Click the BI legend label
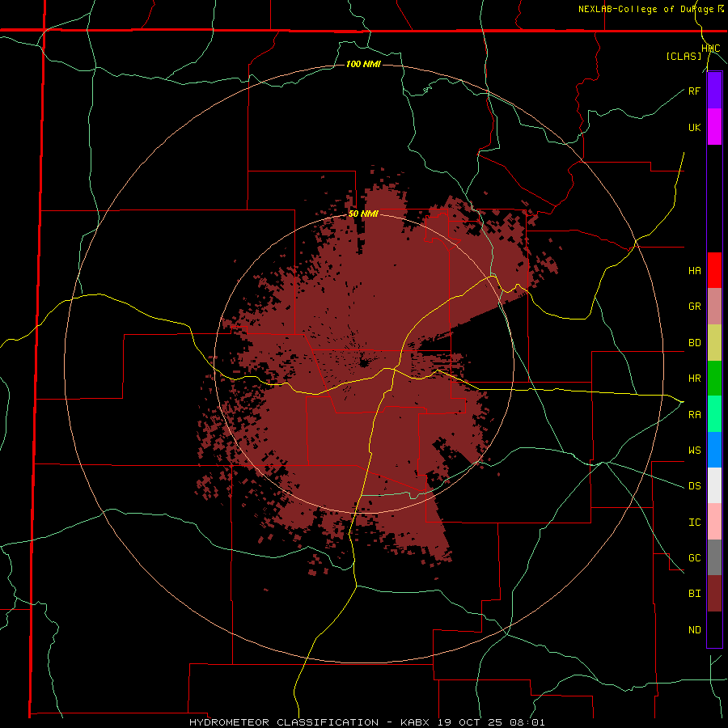728x728 pixels. pos(694,594)
